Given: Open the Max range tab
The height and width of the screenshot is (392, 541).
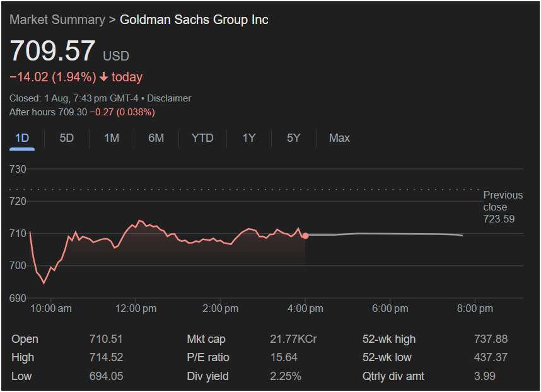Looking at the screenshot, I should (x=339, y=138).
